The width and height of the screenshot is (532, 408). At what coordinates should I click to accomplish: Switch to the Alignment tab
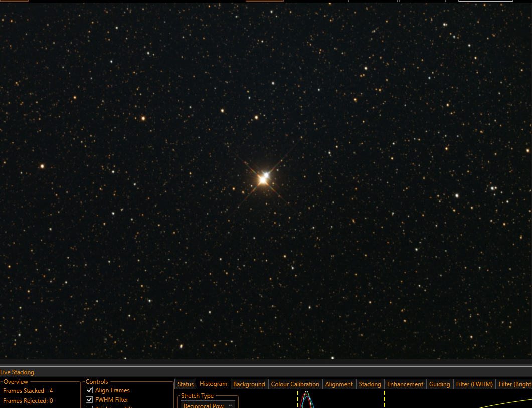click(339, 384)
